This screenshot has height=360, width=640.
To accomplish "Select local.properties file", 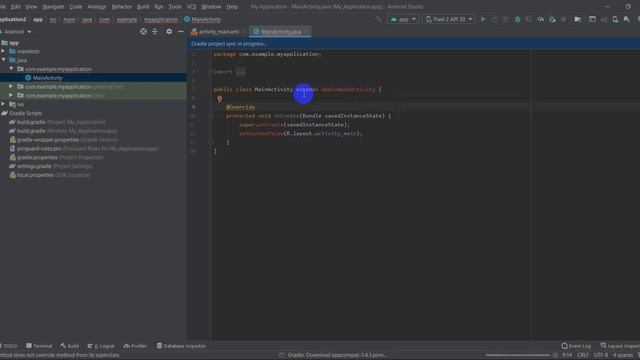I will (53, 175).
